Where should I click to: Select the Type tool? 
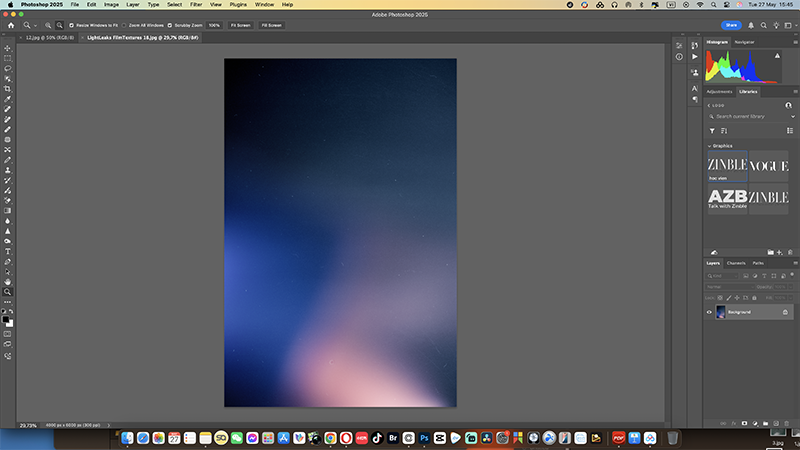[x=7, y=251]
